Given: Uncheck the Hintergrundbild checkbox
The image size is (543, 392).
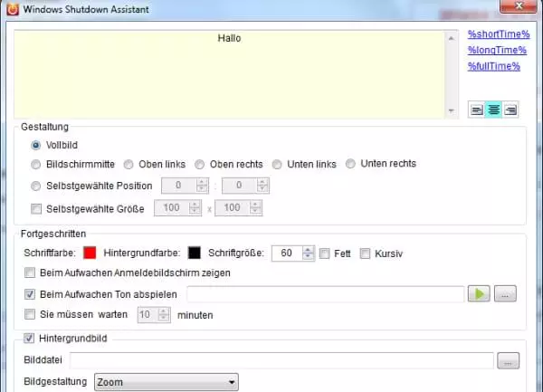Looking at the screenshot, I should pos(29,338).
